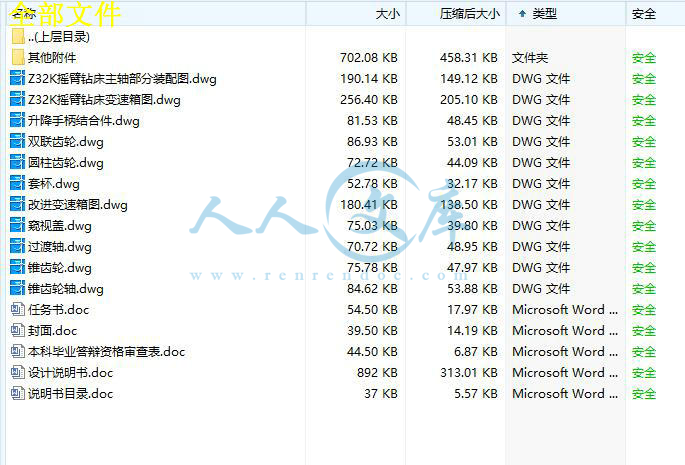Click size value 702.08 KB
This screenshot has width=685, height=465.
point(369,58)
